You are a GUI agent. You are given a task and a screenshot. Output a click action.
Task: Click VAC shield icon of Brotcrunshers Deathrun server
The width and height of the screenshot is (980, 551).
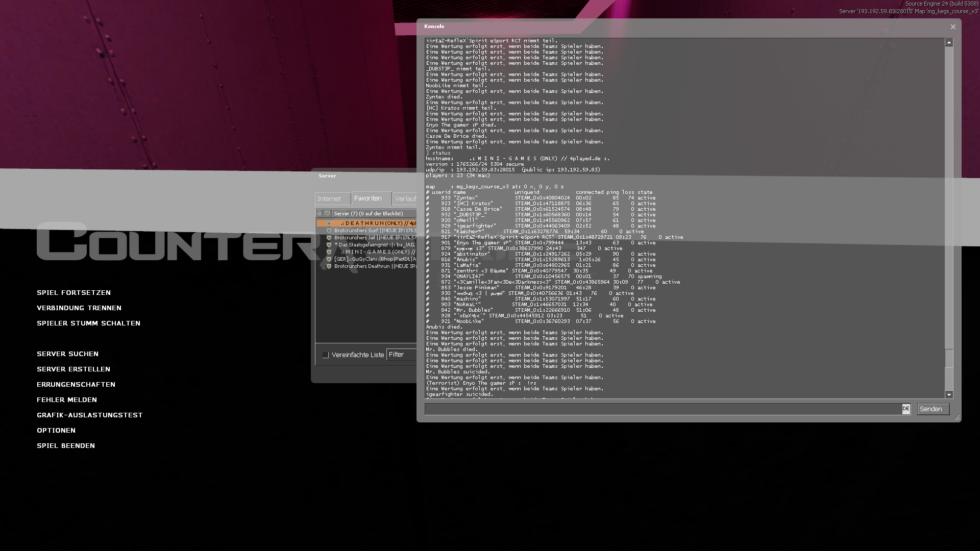tap(329, 266)
